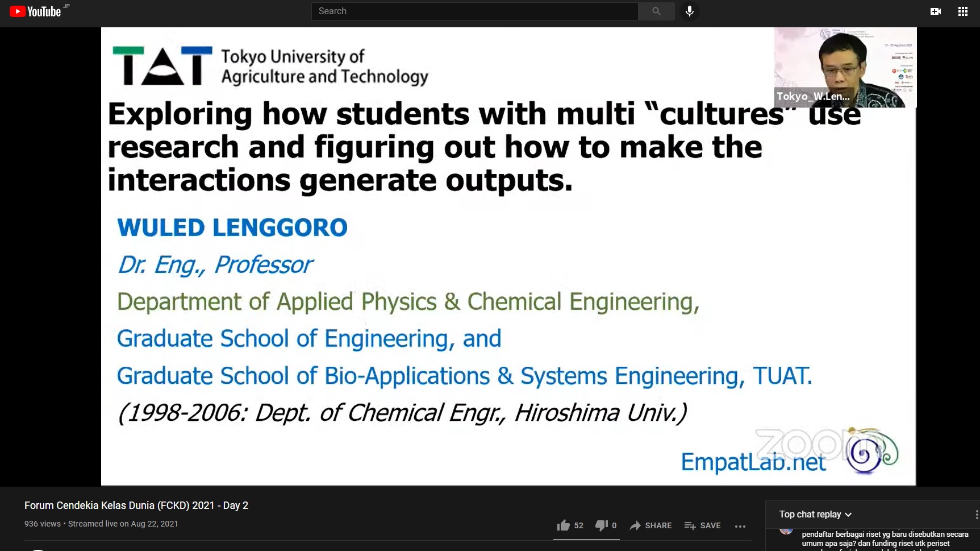
Task: Click the SHARE button
Action: tap(650, 525)
